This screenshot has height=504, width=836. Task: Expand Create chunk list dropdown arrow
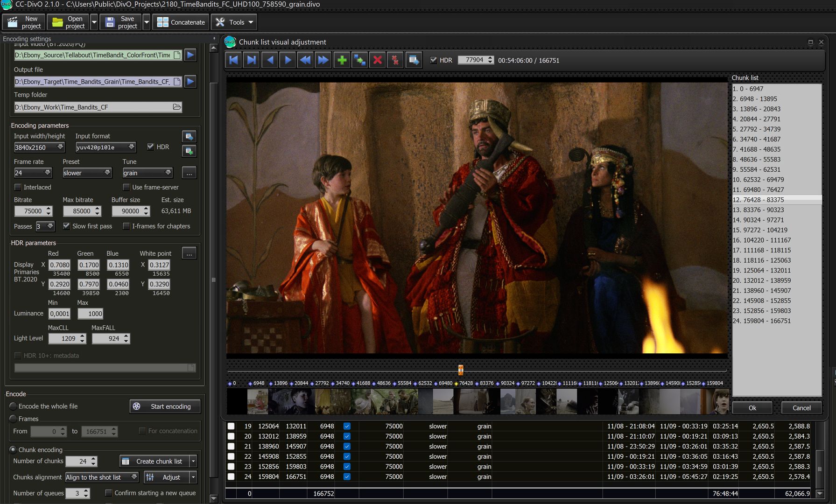193,461
